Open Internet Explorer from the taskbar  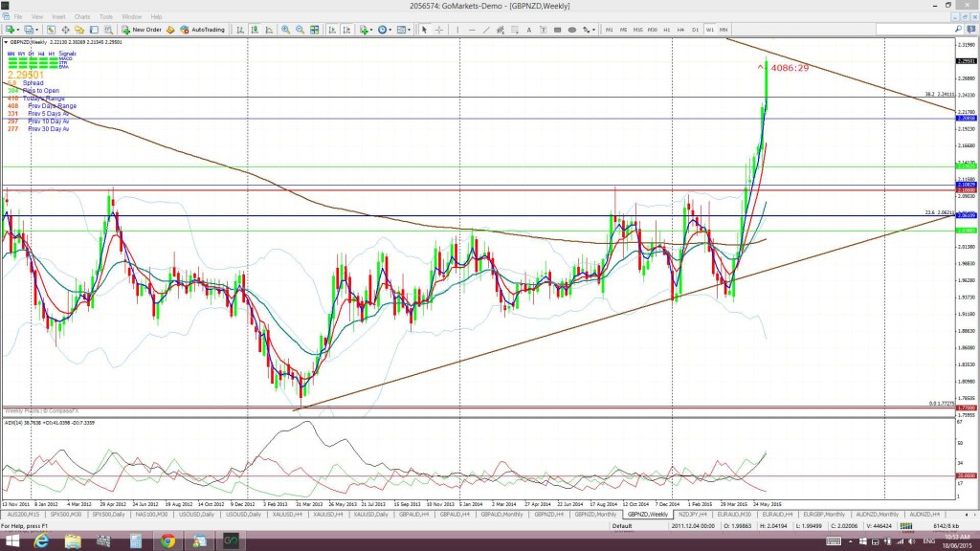click(41, 541)
